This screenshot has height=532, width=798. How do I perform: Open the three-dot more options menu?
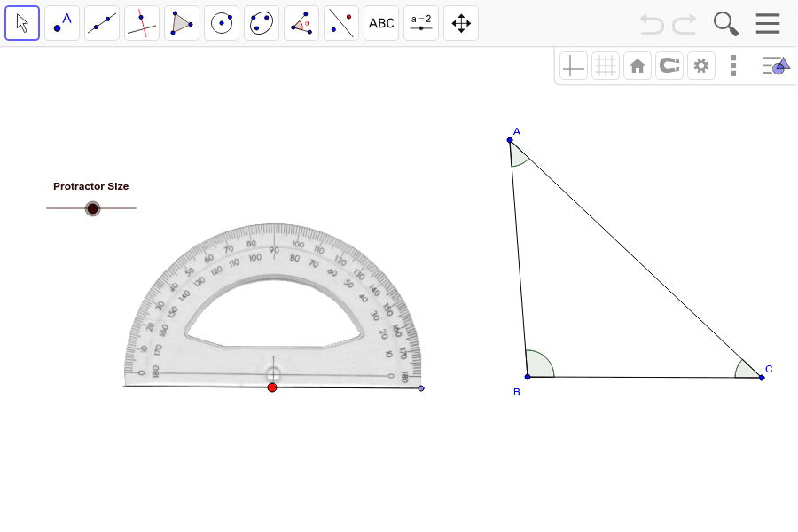pyautogui.click(x=733, y=66)
